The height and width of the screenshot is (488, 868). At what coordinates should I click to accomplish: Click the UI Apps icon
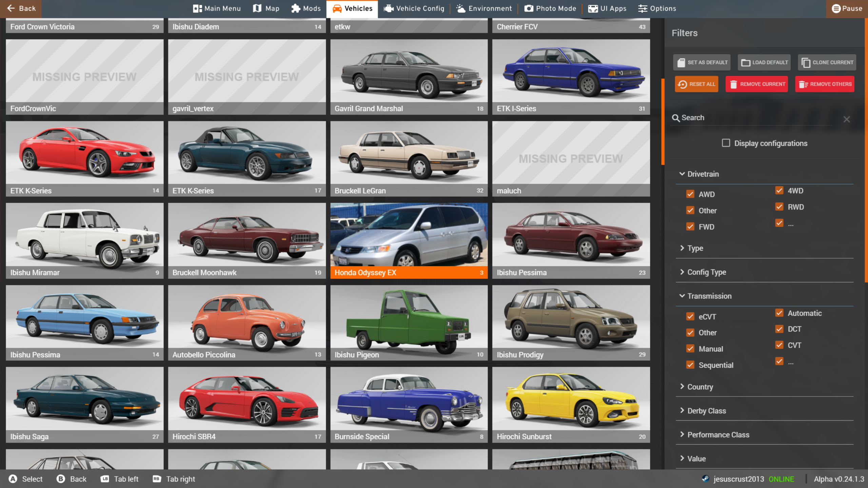[593, 8]
